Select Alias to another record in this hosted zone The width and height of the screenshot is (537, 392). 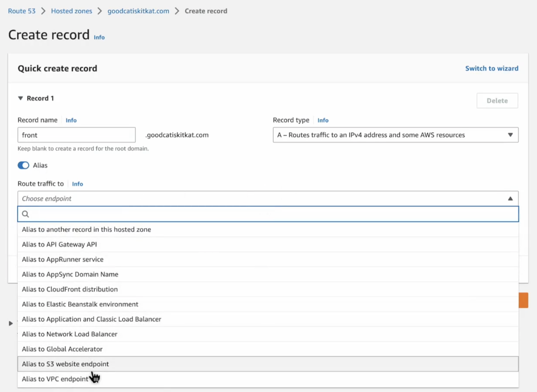[x=268, y=229]
